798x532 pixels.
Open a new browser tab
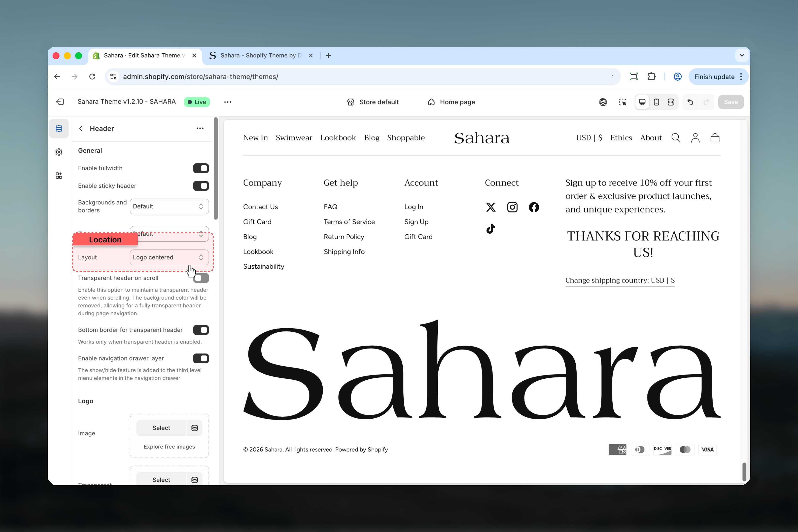tap(328, 55)
